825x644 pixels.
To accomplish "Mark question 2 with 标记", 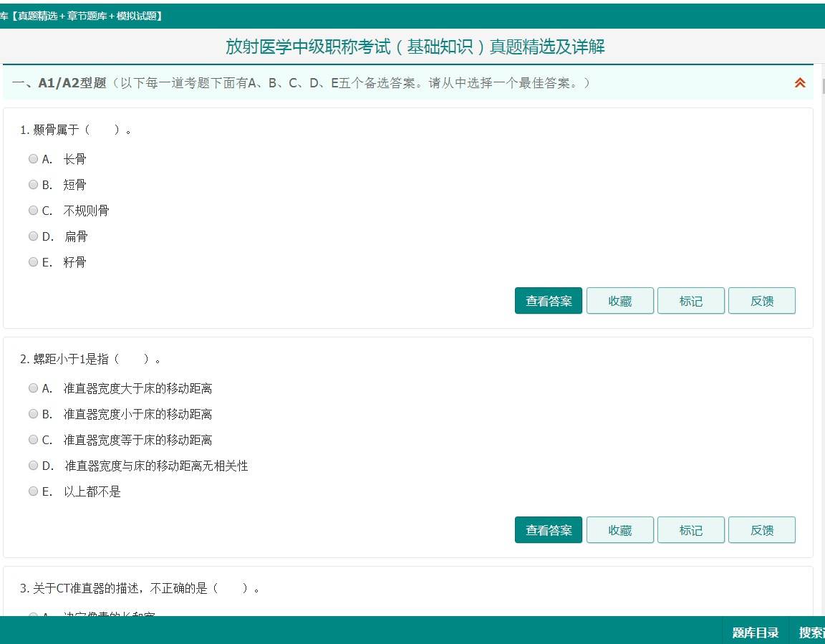I will [691, 530].
